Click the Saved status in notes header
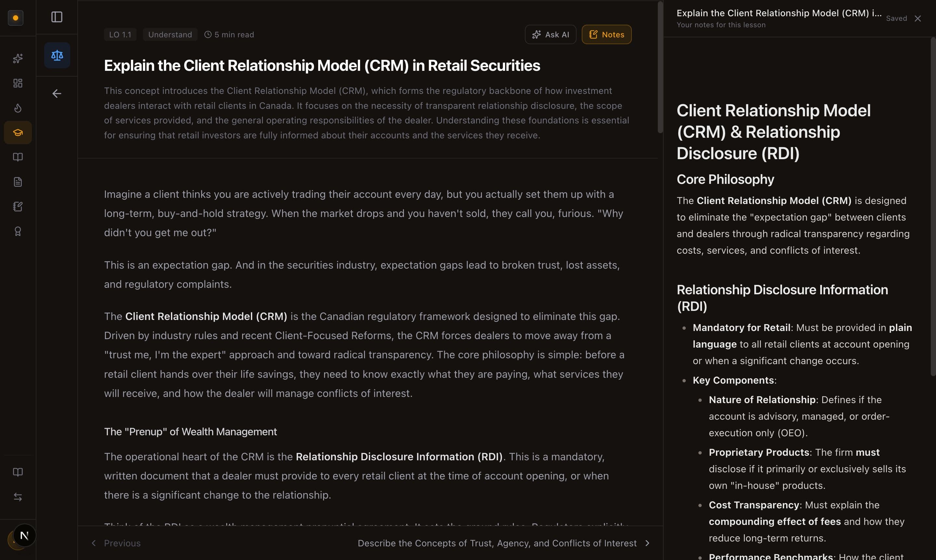Image resolution: width=936 pixels, height=560 pixels. [896, 19]
